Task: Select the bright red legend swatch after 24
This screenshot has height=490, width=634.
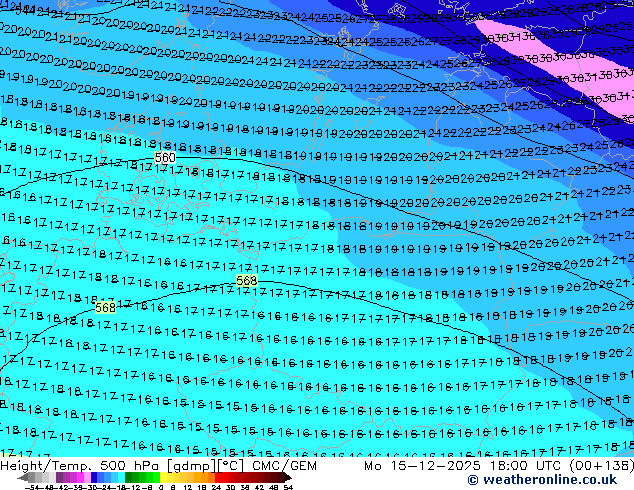Action: [x=218, y=477]
